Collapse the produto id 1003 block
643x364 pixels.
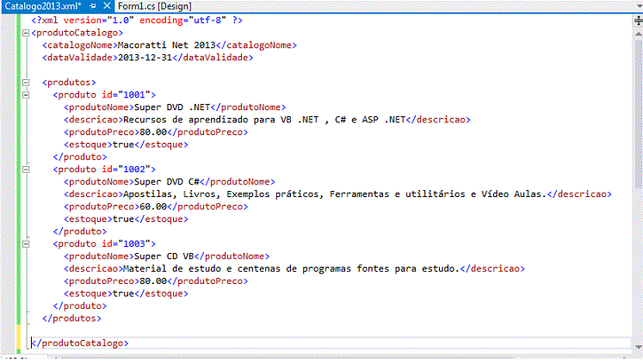pos(26,244)
